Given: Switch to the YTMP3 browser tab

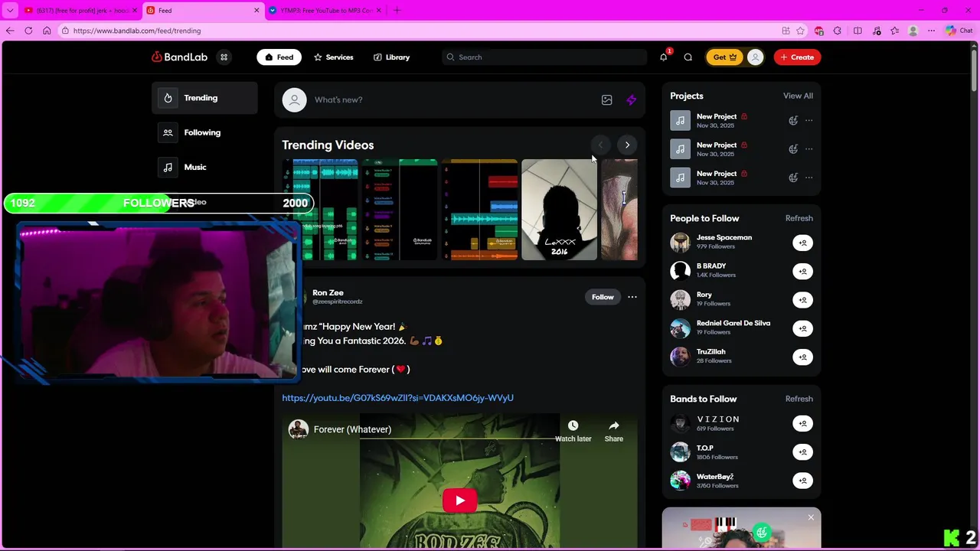Looking at the screenshot, I should [x=325, y=11].
